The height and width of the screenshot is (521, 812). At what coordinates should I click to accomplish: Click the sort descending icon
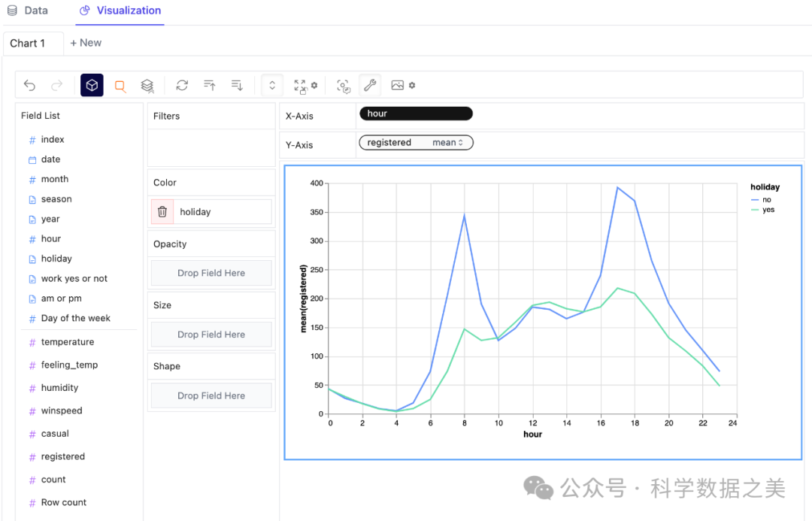(237, 86)
